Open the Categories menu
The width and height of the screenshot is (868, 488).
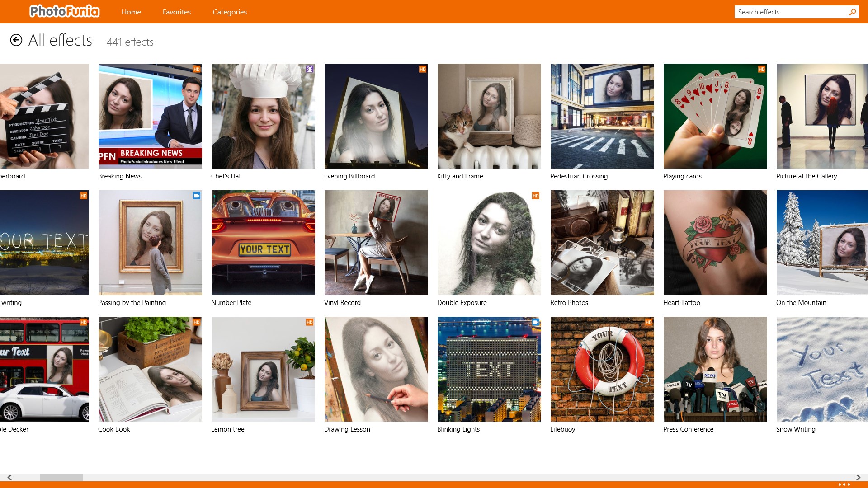point(230,12)
